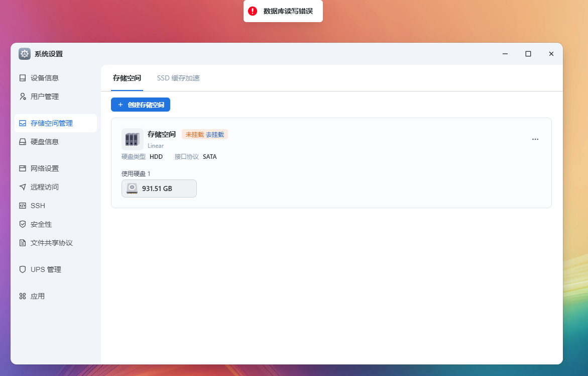Click the 用户管理 person icon
Screen dimensions: 588x376
[x=23, y=97]
